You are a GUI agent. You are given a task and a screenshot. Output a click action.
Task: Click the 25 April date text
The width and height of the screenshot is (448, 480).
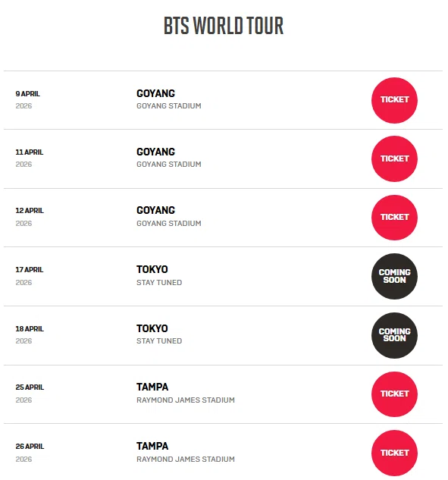coord(30,387)
